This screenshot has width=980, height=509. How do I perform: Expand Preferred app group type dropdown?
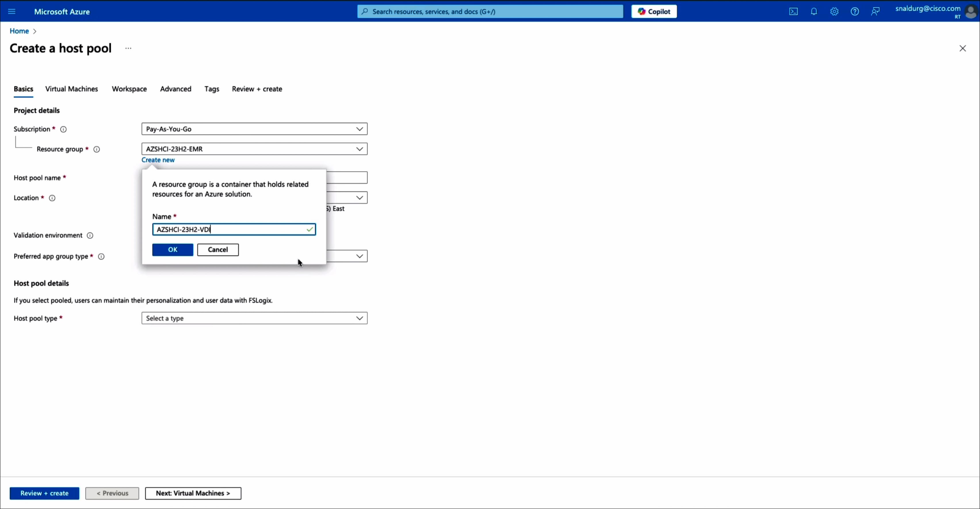tap(359, 256)
